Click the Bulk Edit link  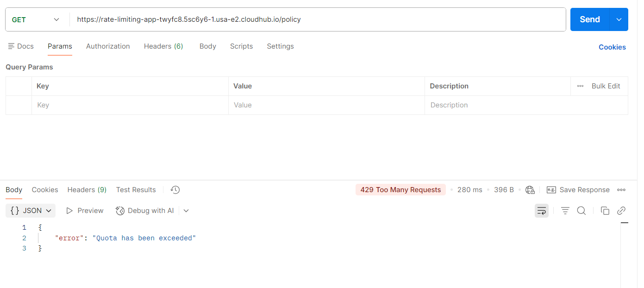tap(606, 86)
